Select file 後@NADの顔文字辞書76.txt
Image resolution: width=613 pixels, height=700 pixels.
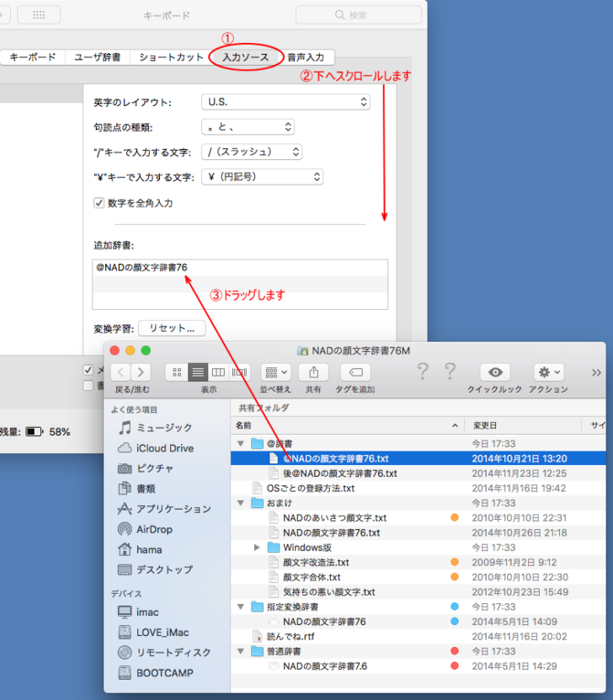coord(418,473)
